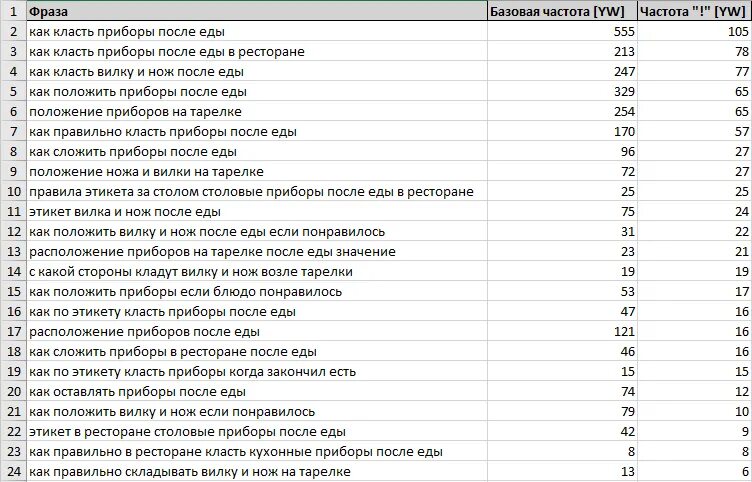
Task: Select entire row via row header 14
Action: click(13, 272)
